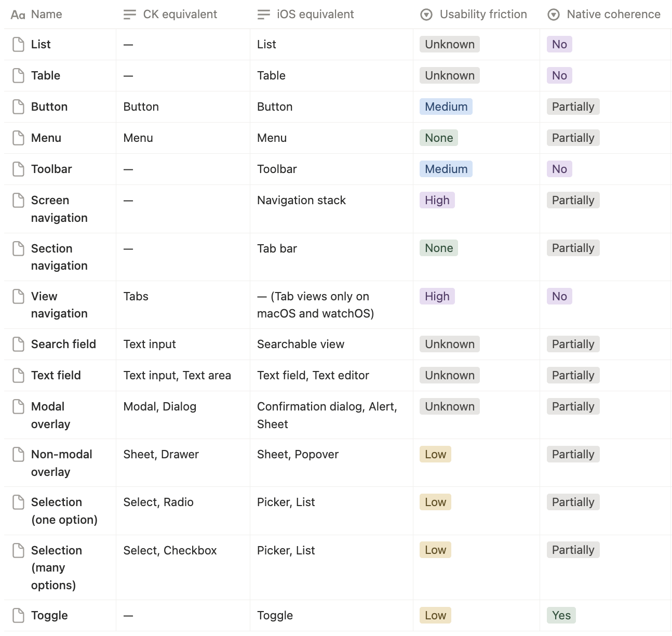
Task: Click the page icon next to Button
Action: click(x=18, y=107)
